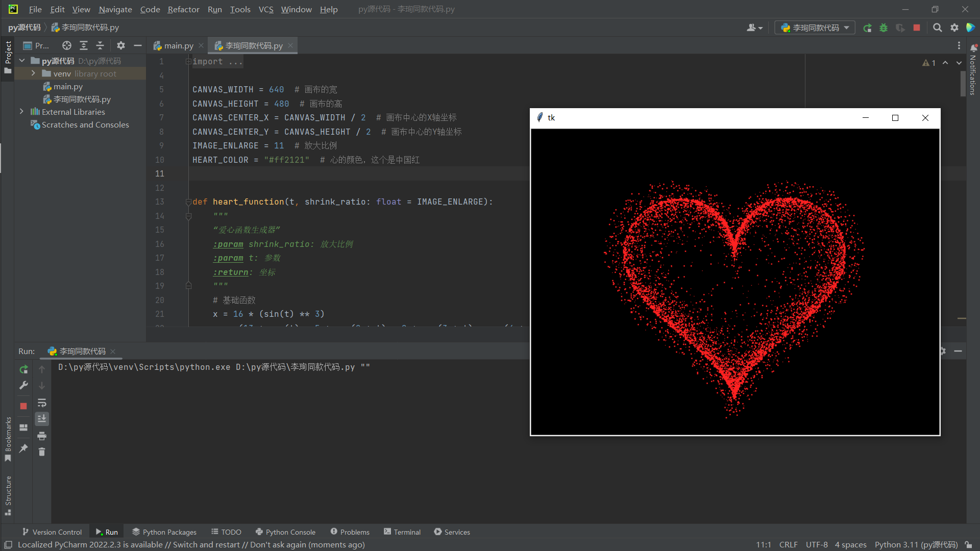Viewport: 980px width, 551px height.
Task: Open the Tools menu
Action: pyautogui.click(x=240, y=9)
